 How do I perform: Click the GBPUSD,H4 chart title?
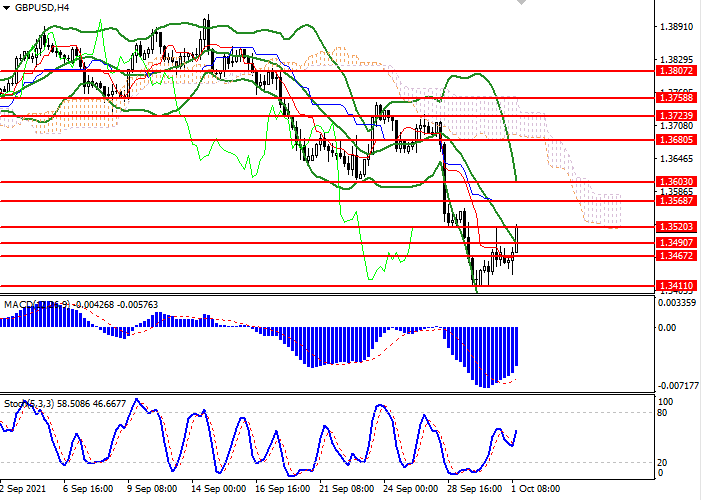click(42, 8)
